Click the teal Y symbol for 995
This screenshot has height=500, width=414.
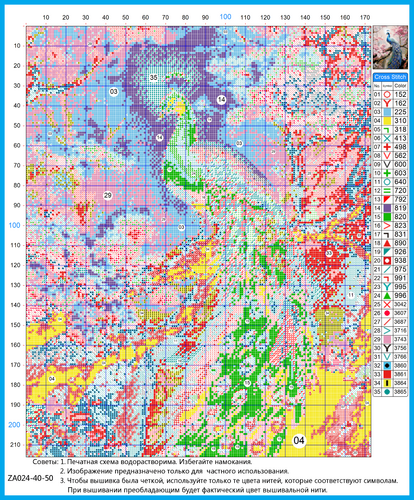(x=387, y=287)
